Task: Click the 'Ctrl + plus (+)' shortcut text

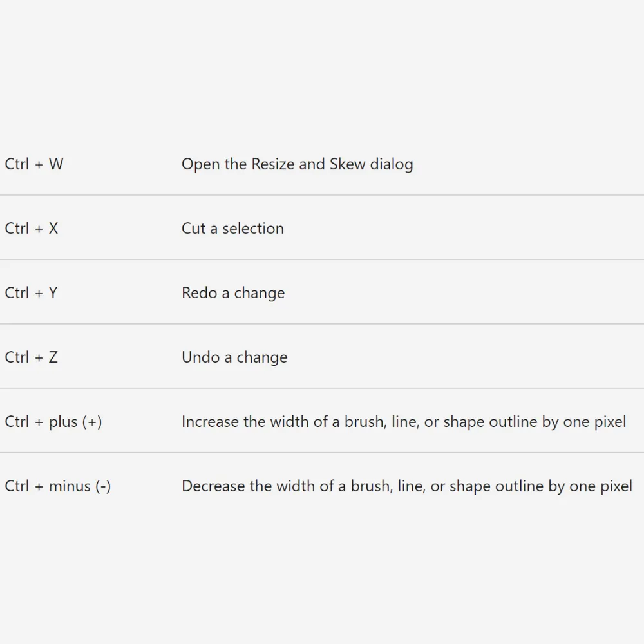Action: click(x=53, y=422)
